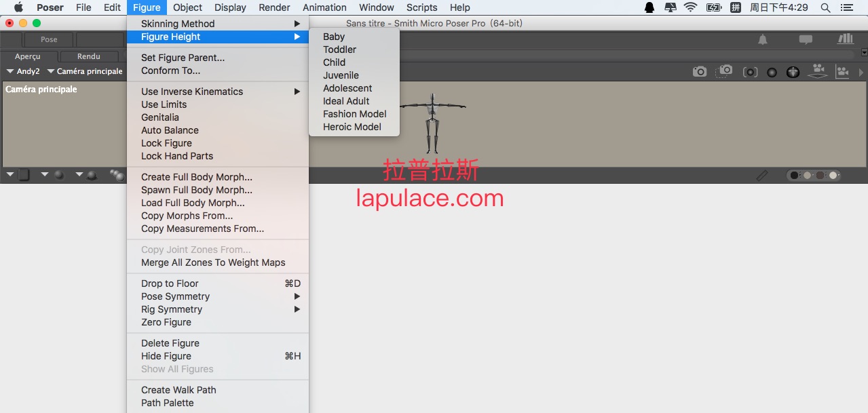The height and width of the screenshot is (413, 868).
Task: Switch to the Aperçu tab
Action: [x=28, y=56]
